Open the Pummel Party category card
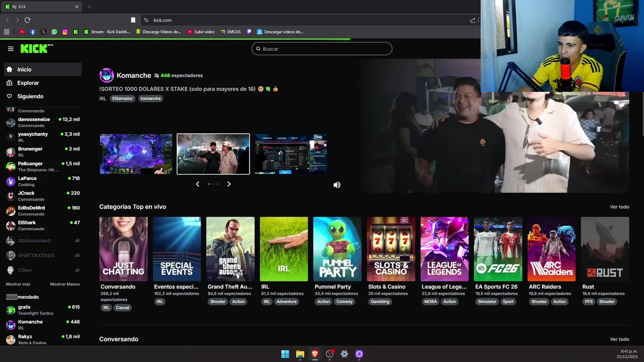 coord(337,249)
